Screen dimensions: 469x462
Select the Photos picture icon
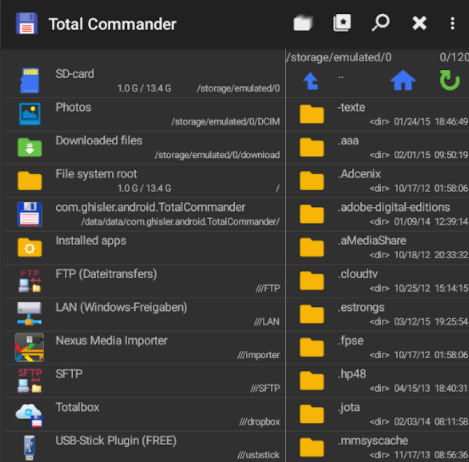coord(30,114)
